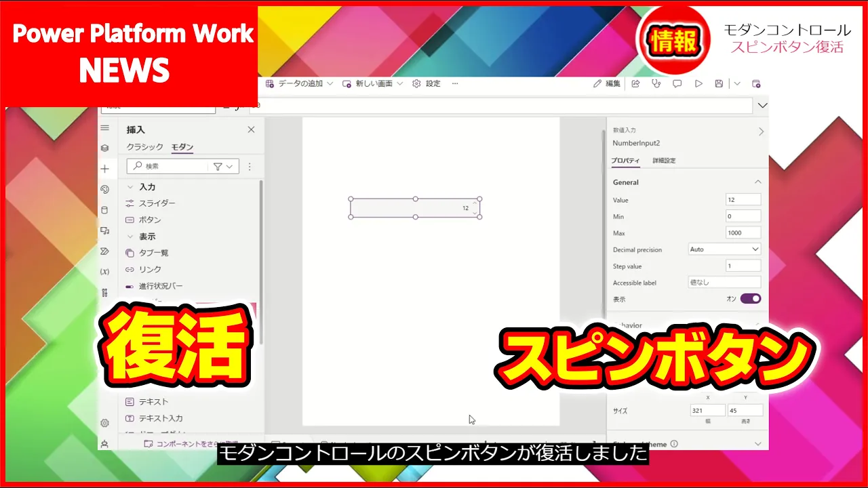Insert a Text control
This screenshot has width=868, height=488.
coord(146,402)
